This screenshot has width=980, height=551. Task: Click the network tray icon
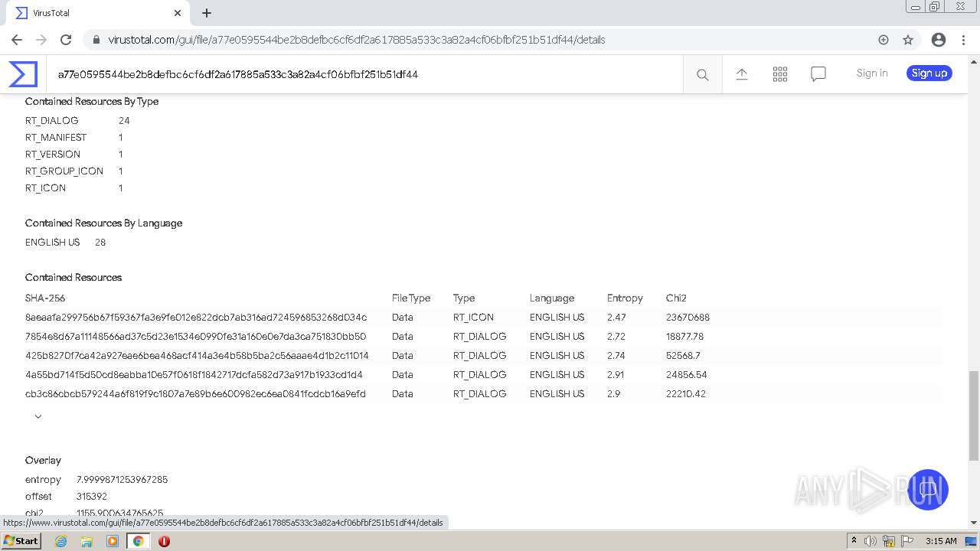point(889,541)
